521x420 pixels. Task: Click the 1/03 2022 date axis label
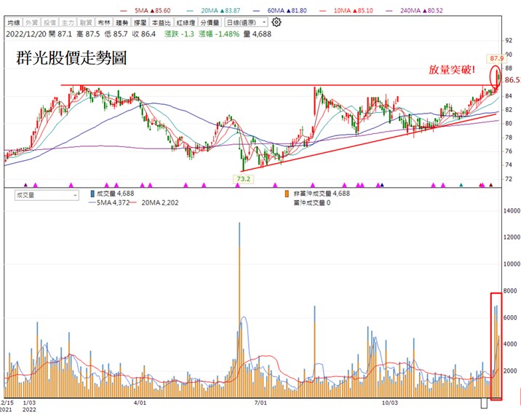pos(29,406)
